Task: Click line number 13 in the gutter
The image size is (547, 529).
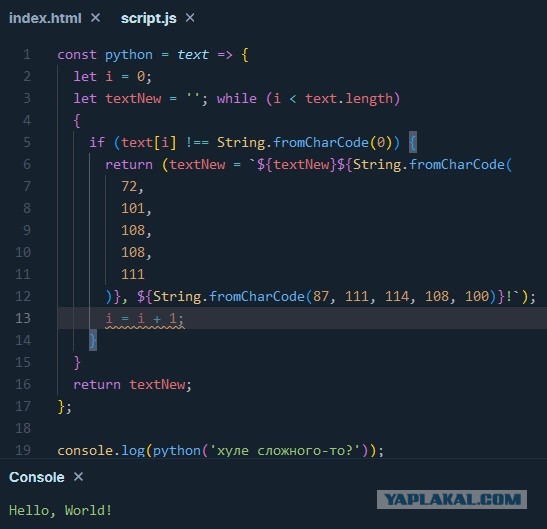Action: tap(23, 319)
